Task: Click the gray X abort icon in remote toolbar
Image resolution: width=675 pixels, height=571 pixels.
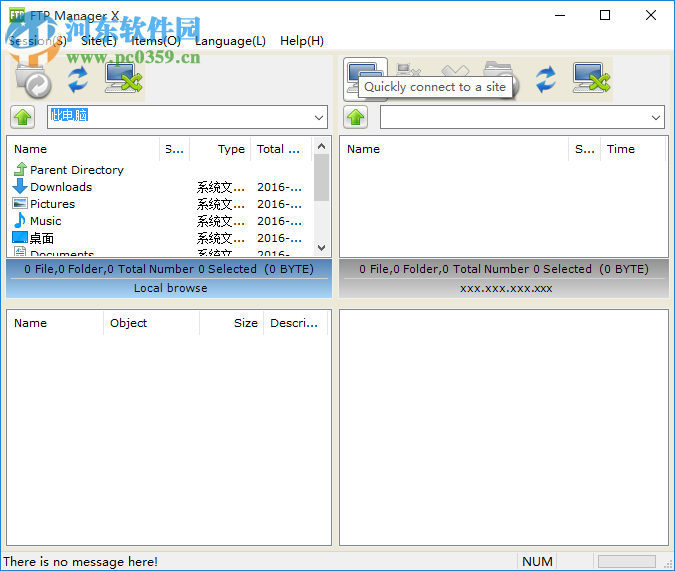Action: click(455, 71)
